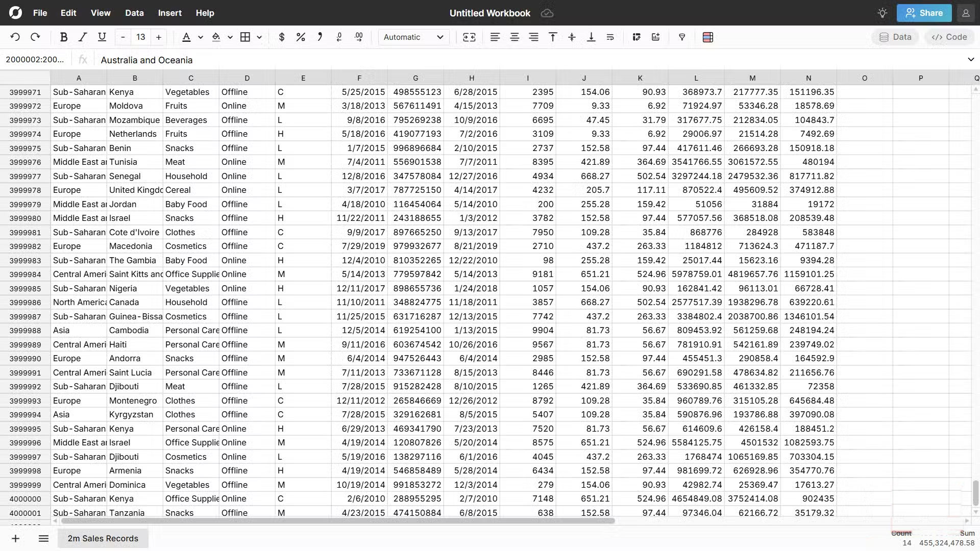Increase decimal places shown

(x=359, y=37)
